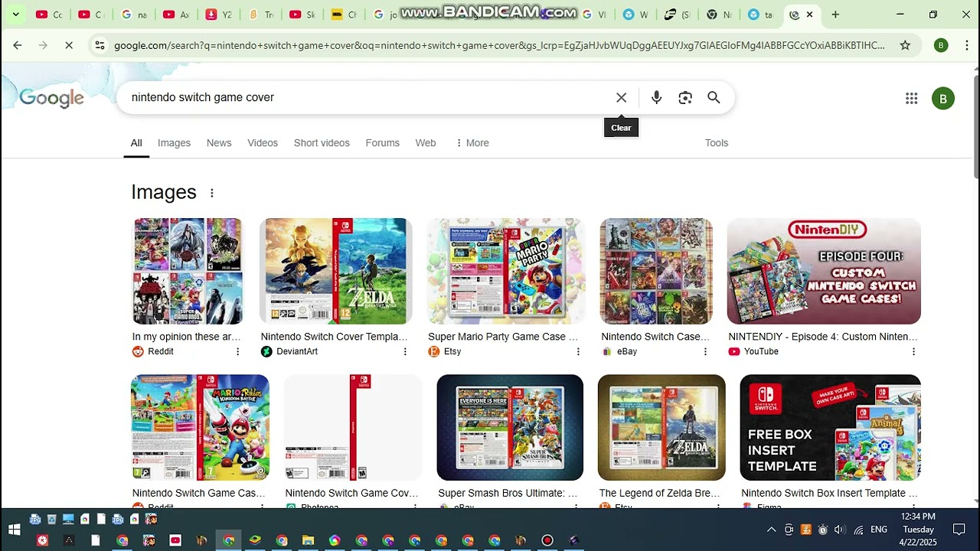Open the Super Smash Bros Ultimate thumbnail
980x551 pixels.
510,427
